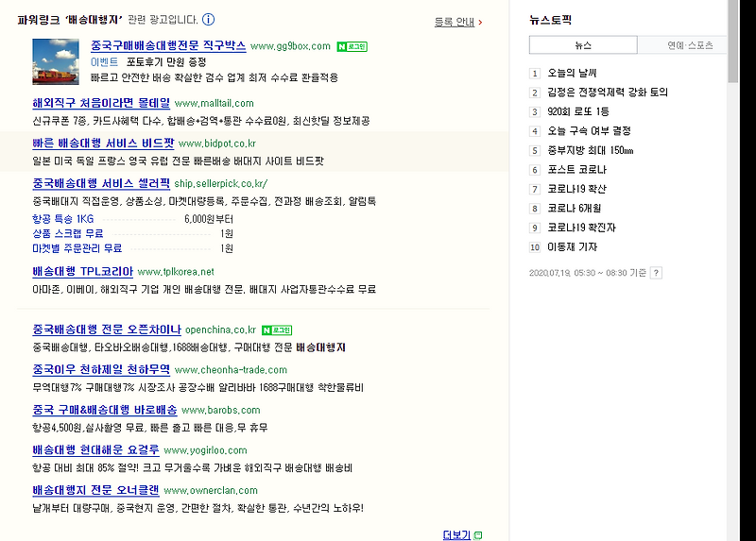The width and height of the screenshot is (756, 541).
Task: Click the www.tplkorea.net URL
Action: [176, 272]
